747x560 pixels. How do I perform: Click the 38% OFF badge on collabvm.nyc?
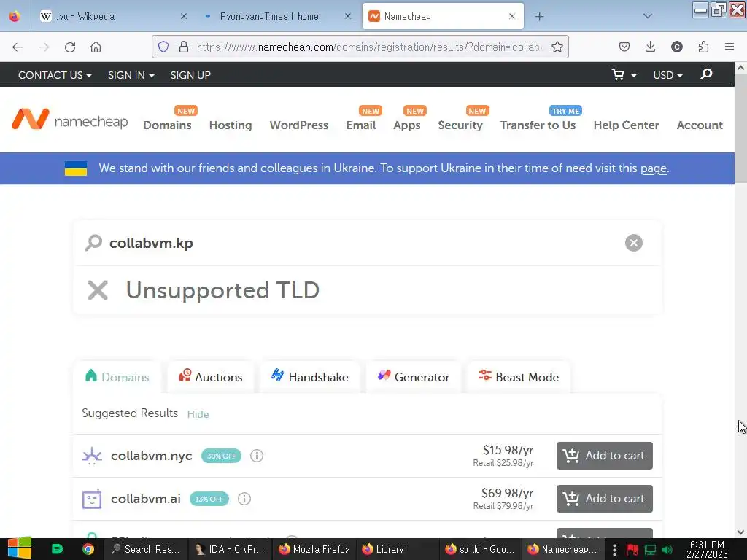click(222, 456)
